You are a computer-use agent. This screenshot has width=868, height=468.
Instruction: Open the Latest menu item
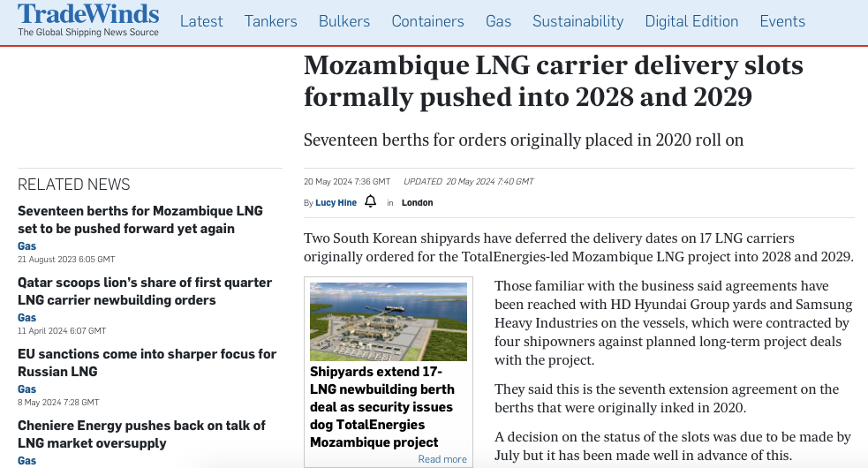pos(201,21)
